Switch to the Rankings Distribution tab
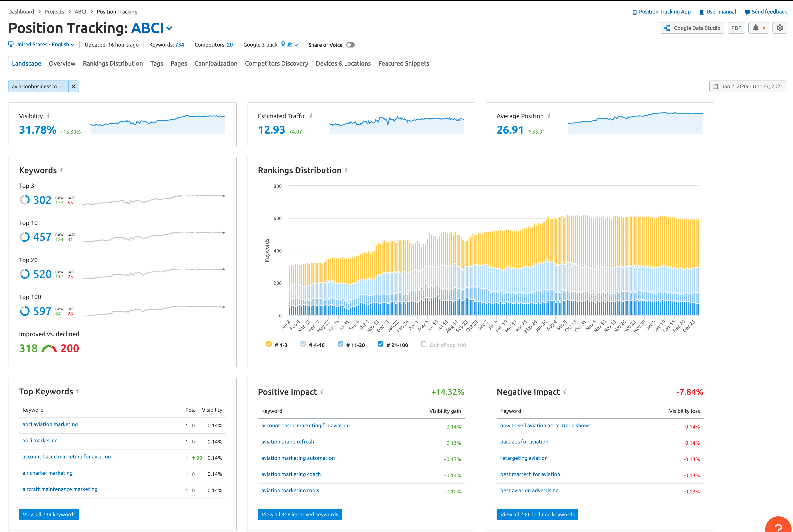 (x=113, y=63)
